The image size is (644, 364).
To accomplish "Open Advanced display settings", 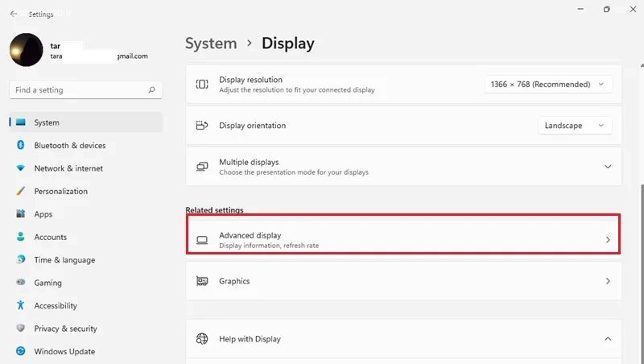I will (403, 240).
